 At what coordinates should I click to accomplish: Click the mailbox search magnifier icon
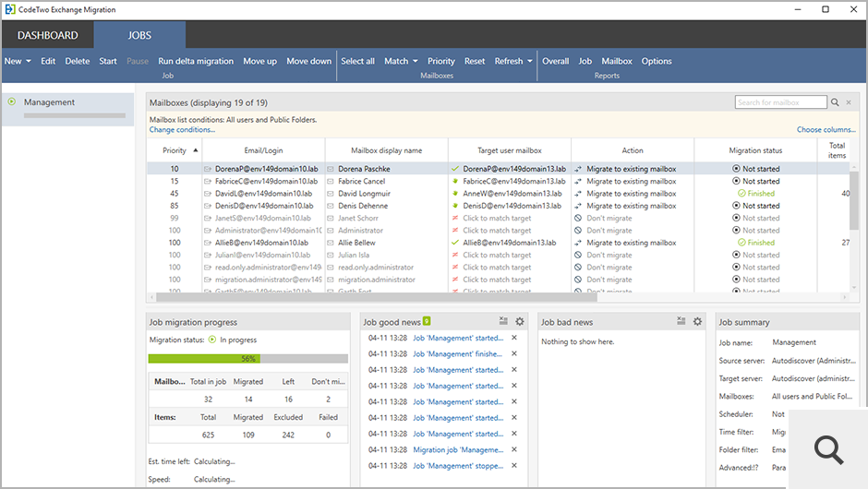(835, 102)
